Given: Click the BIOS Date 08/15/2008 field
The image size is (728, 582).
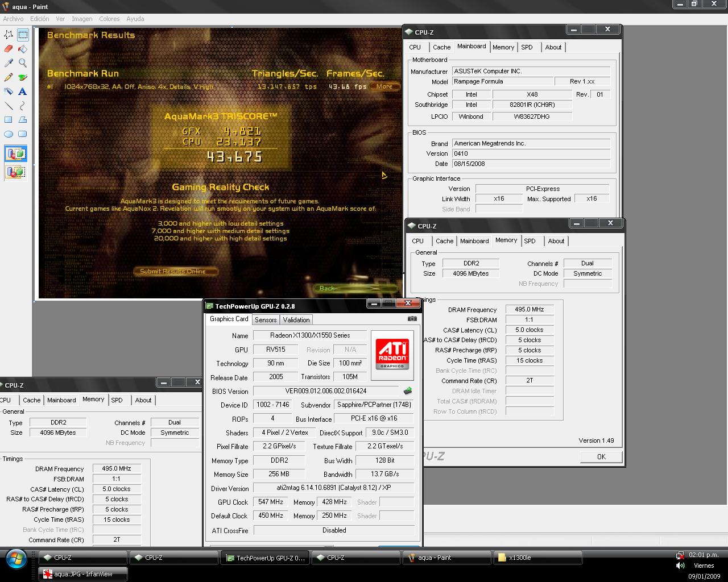Looking at the screenshot, I should (x=531, y=164).
